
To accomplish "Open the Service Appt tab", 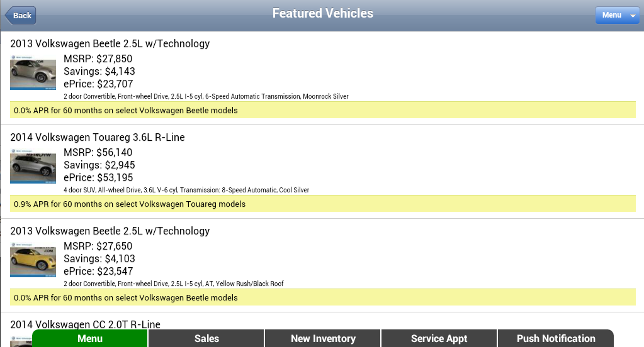I will [439, 338].
